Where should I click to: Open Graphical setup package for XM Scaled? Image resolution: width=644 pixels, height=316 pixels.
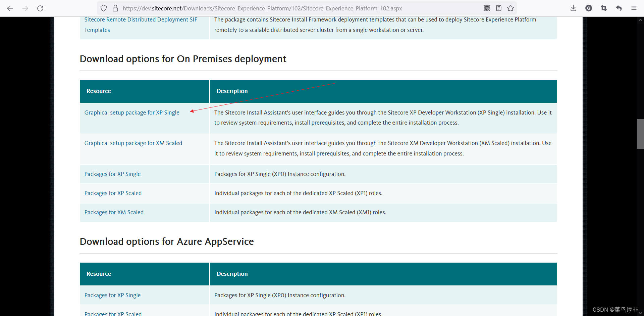coord(133,143)
